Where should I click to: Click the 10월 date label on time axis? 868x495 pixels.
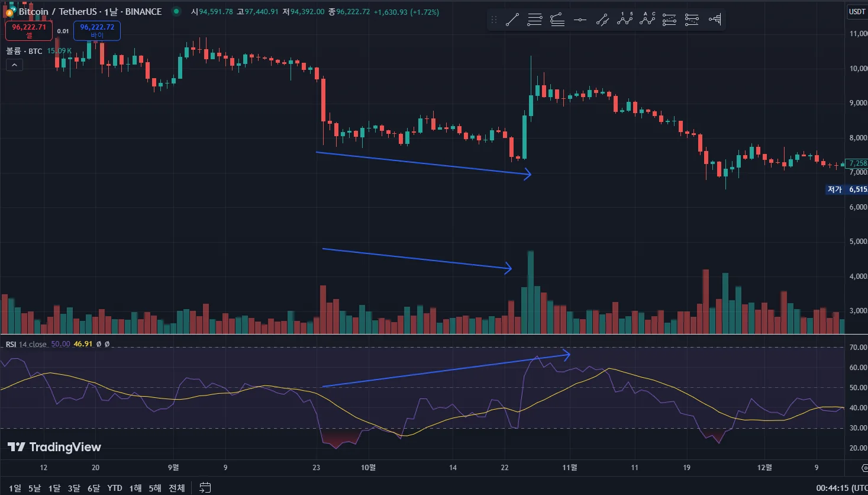(x=368, y=468)
